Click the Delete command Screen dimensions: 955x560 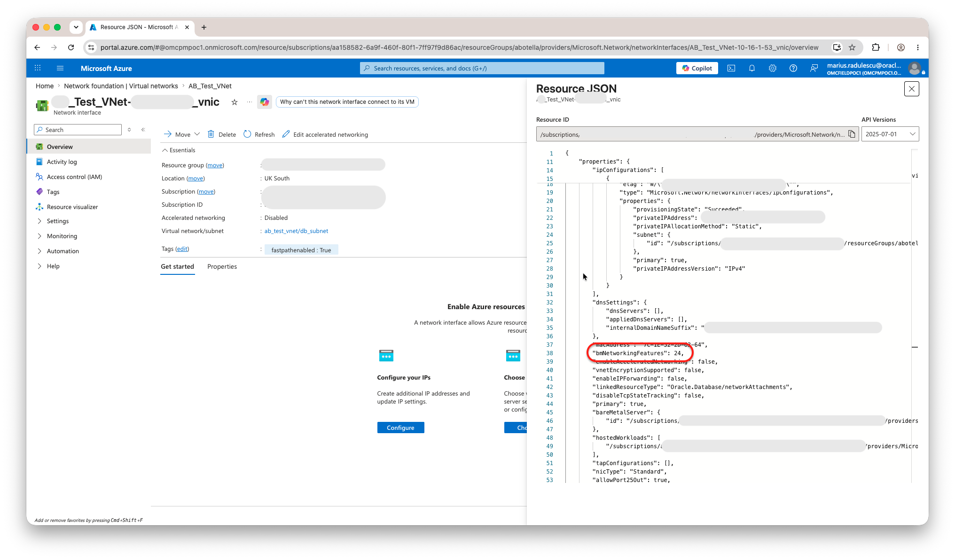[x=222, y=134]
